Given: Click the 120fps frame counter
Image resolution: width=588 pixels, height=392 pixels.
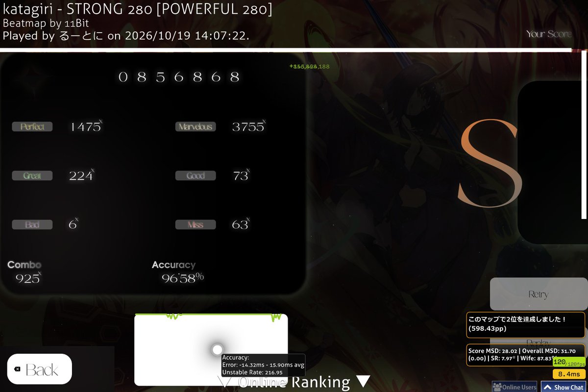Looking at the screenshot, I should click(568, 363).
